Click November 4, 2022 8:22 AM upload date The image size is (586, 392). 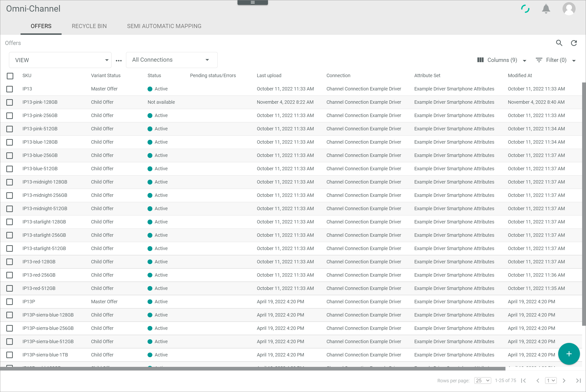pos(285,102)
